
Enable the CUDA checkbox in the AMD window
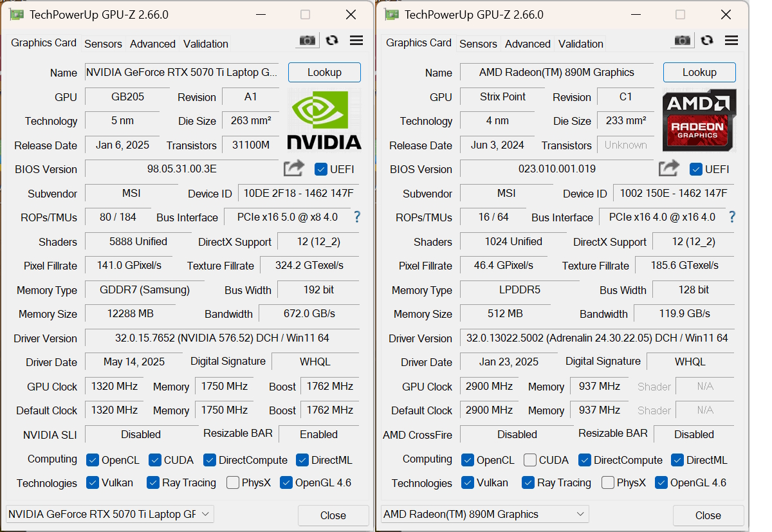530,460
